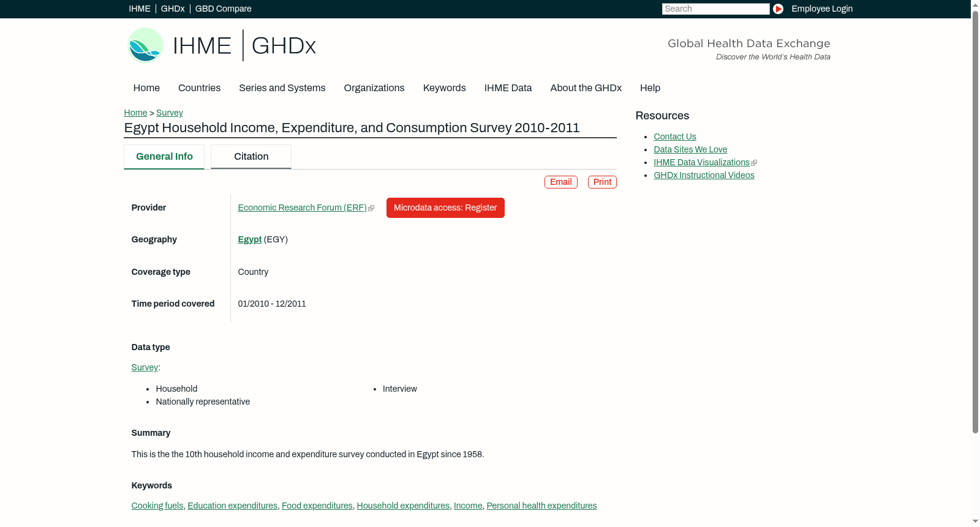This screenshot has height=527, width=980.
Task: Open Food expenditures keyword link
Action: tap(317, 506)
